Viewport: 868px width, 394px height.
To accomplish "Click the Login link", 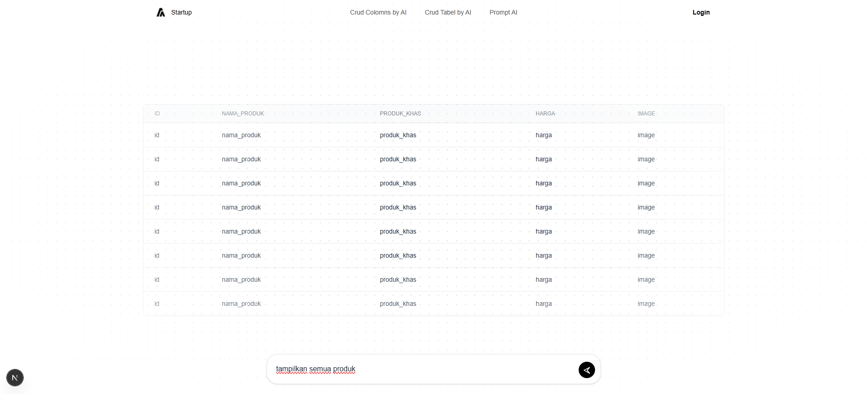I will [700, 12].
